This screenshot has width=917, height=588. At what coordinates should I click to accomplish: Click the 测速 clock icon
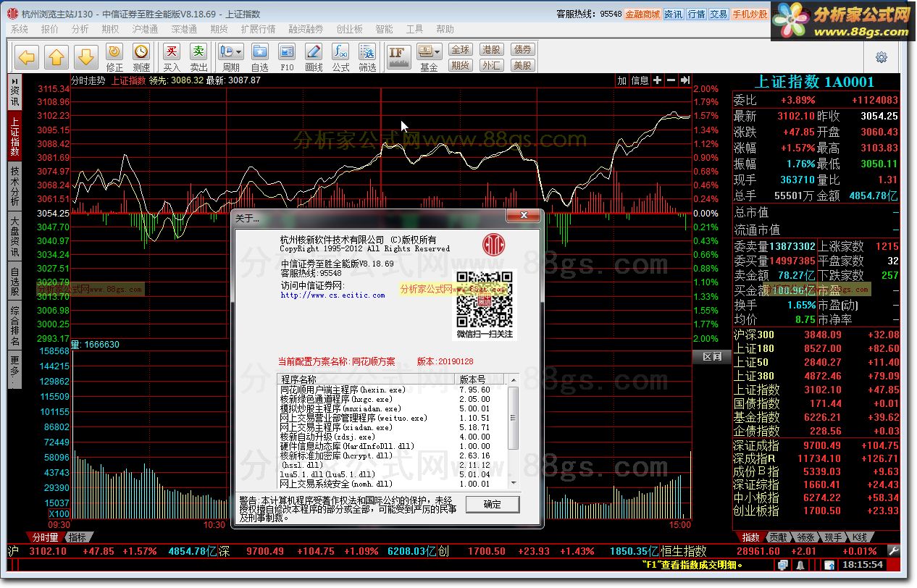point(141,51)
